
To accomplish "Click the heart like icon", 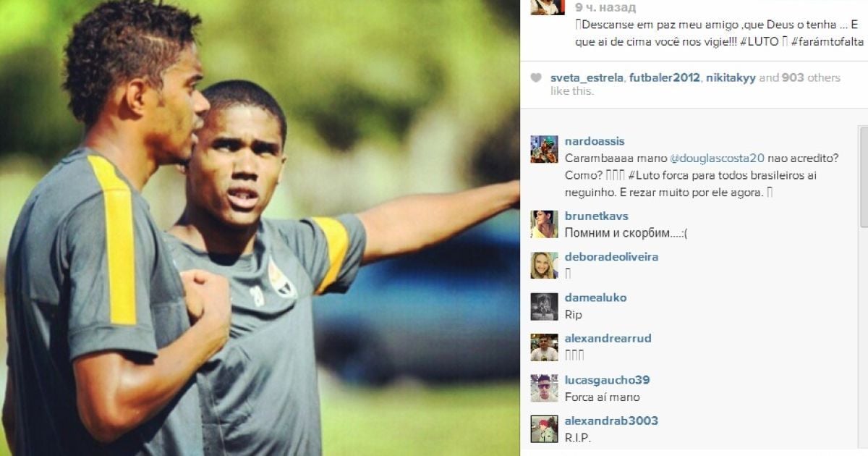I will (536, 78).
